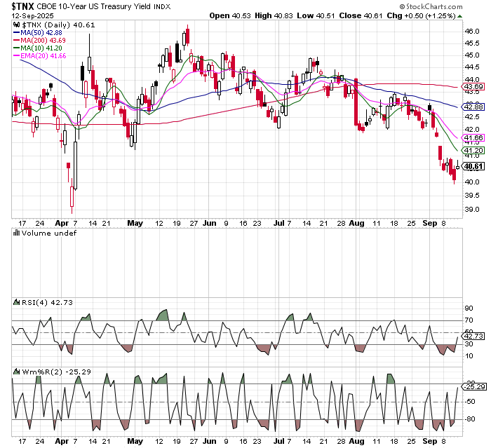Click the -25.29 Williams %R value tag

click(474, 386)
